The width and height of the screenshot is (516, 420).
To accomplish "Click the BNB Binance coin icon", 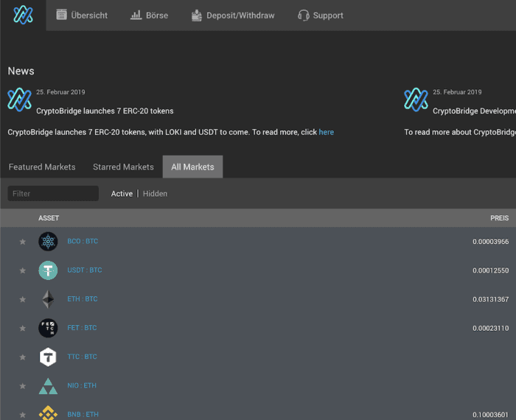I will coord(48,413).
